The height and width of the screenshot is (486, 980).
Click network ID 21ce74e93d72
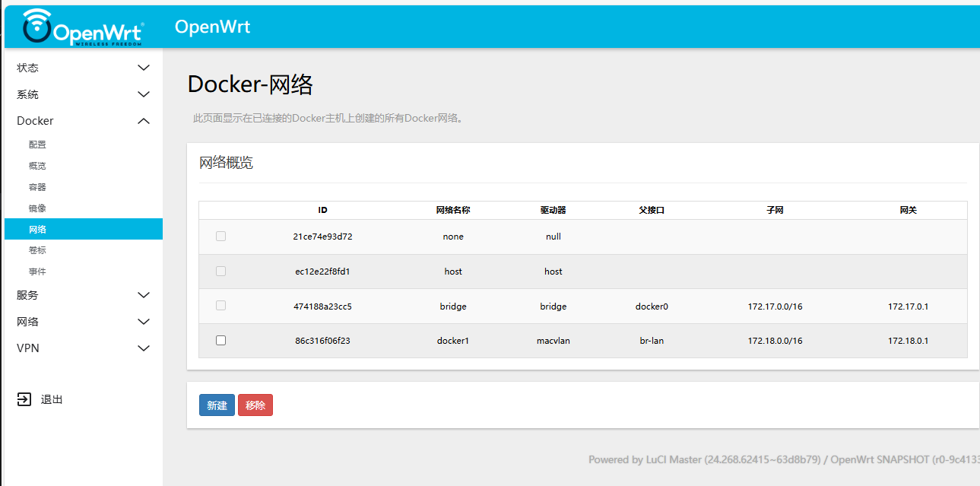click(322, 237)
